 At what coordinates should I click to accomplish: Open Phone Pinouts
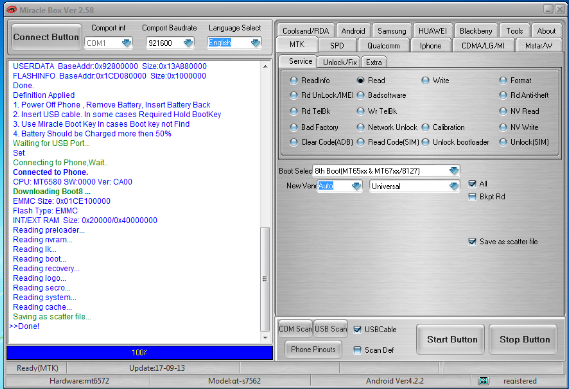click(313, 349)
